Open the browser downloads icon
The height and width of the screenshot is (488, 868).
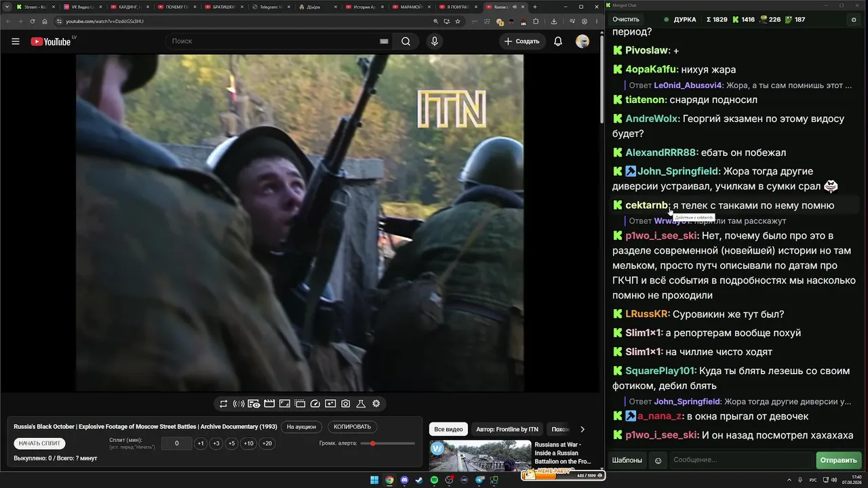coord(554,21)
